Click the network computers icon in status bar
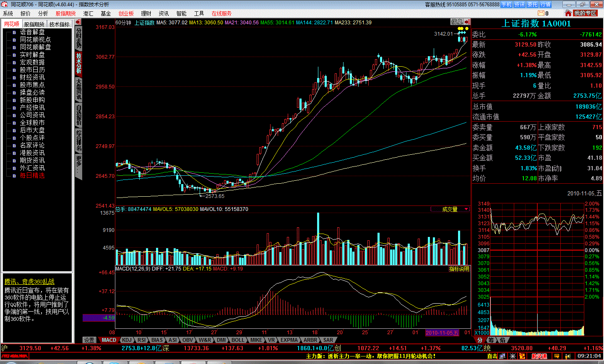This screenshot has height=364, width=604. point(502,356)
